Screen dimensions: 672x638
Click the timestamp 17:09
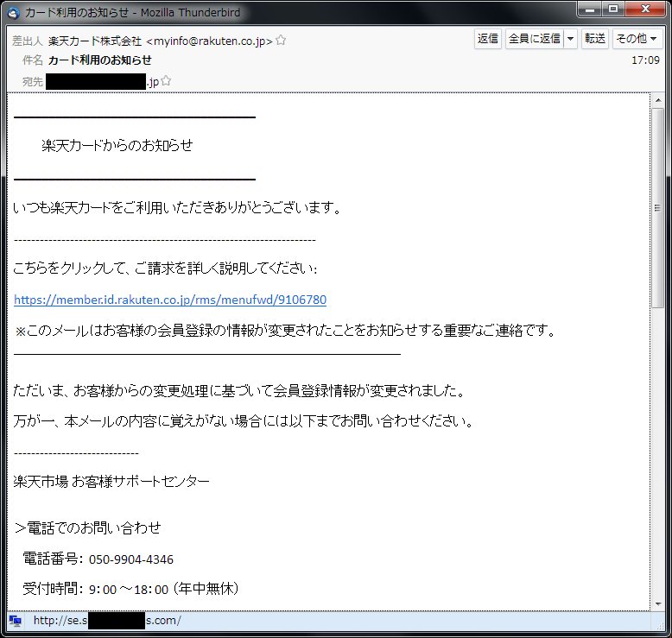(645, 60)
